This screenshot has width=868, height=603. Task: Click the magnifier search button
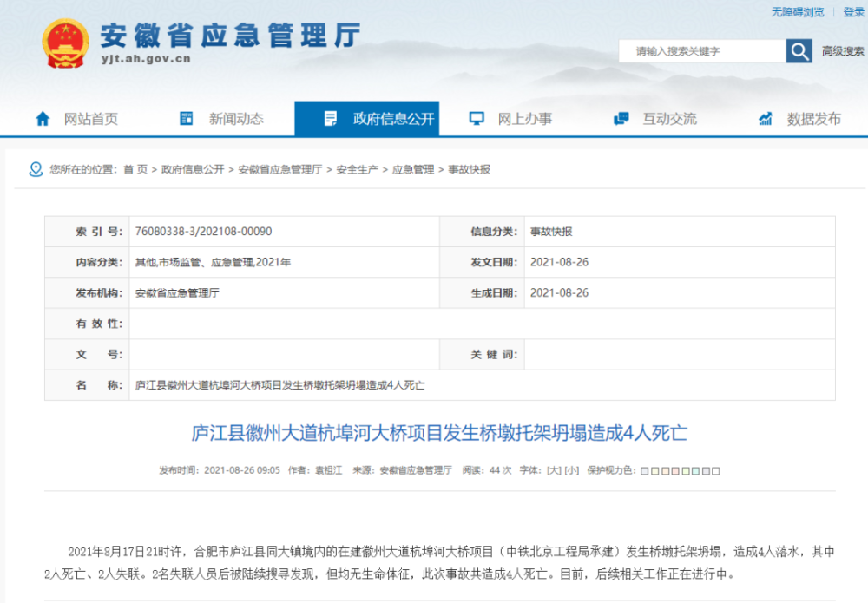[x=799, y=51]
